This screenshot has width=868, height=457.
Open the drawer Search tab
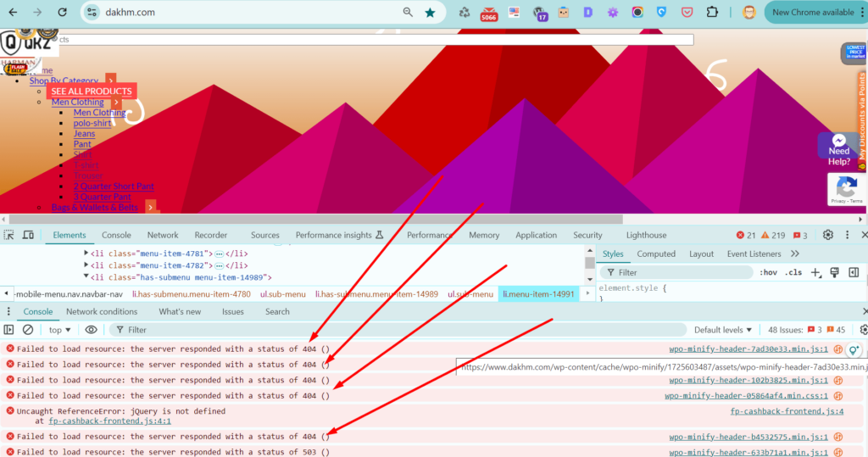point(277,312)
